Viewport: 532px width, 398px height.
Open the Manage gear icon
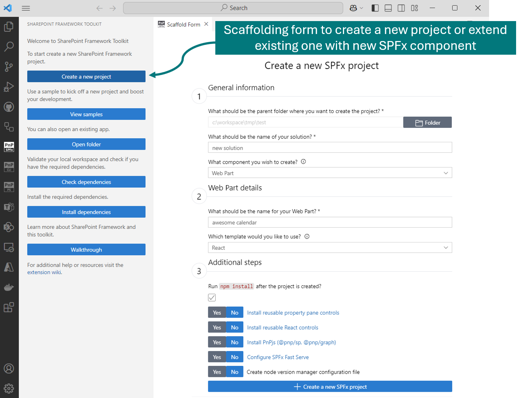point(9,388)
